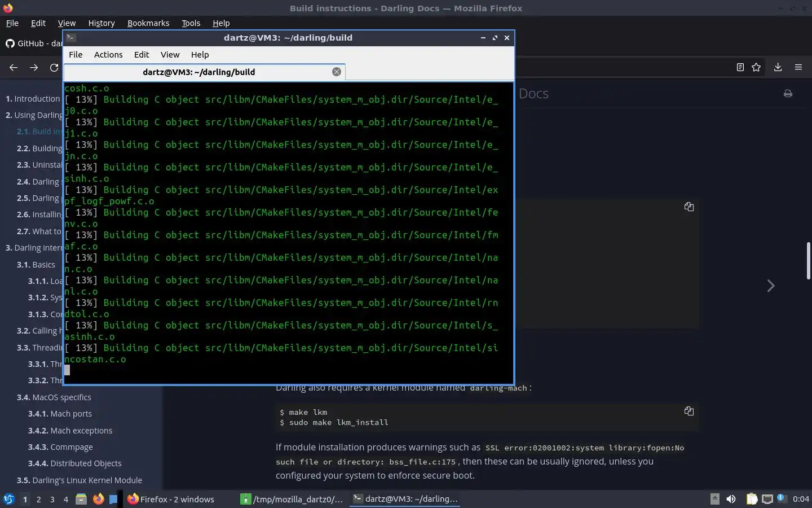
Task: Click the Firefox forward arrow button
Action: click(x=34, y=68)
